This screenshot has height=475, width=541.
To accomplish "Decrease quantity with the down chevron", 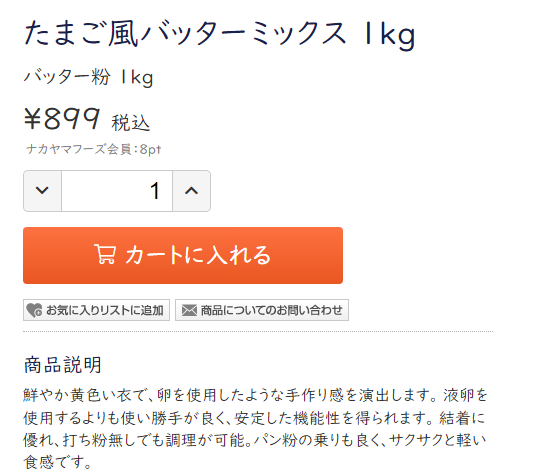I will [x=42, y=191].
